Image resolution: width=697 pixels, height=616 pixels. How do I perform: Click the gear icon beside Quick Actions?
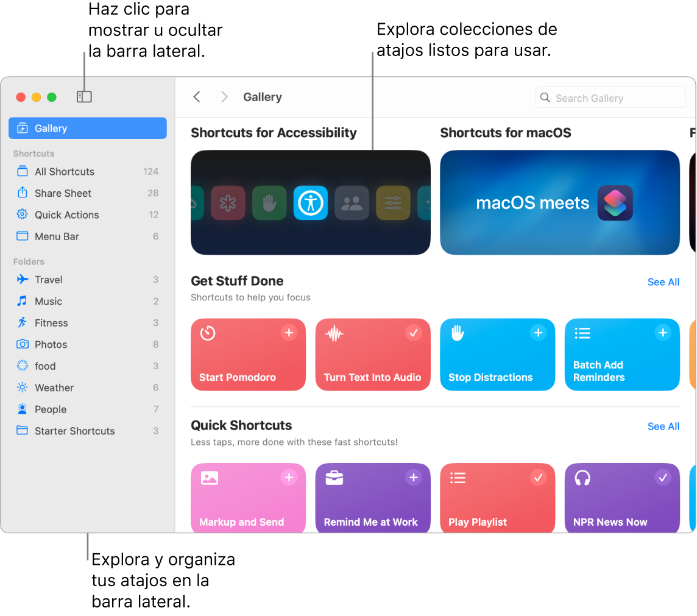tap(22, 214)
